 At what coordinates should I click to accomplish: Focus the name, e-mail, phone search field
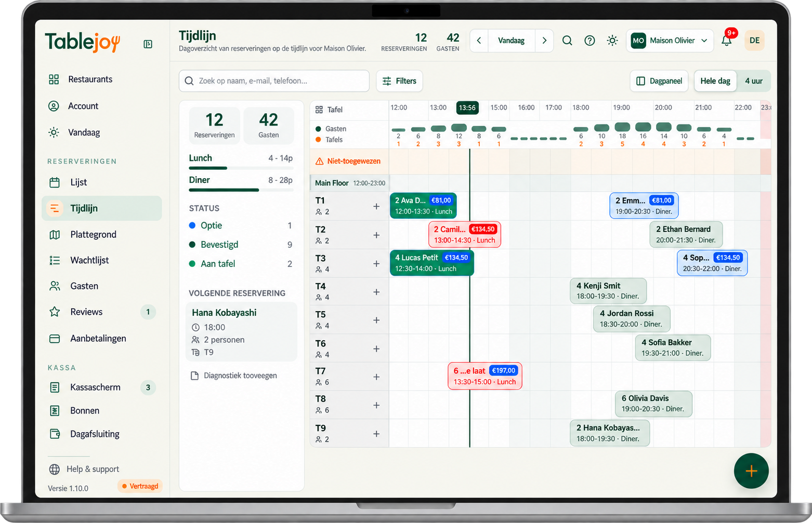click(274, 81)
